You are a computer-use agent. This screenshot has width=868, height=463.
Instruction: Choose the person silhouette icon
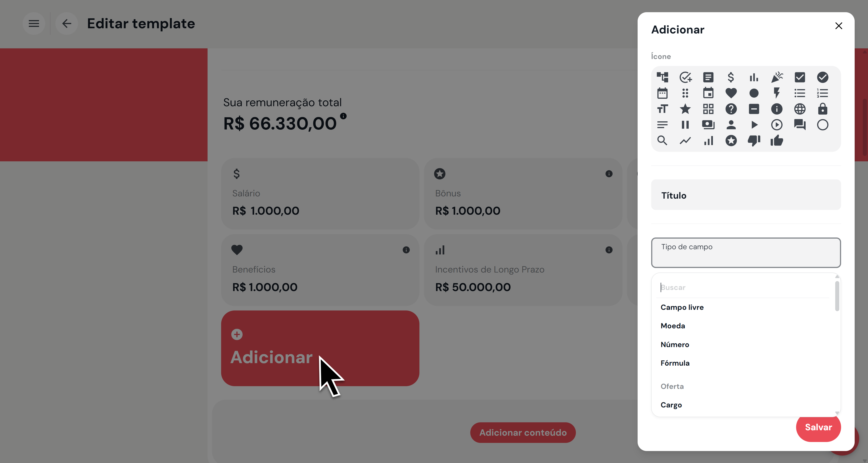pos(731,125)
